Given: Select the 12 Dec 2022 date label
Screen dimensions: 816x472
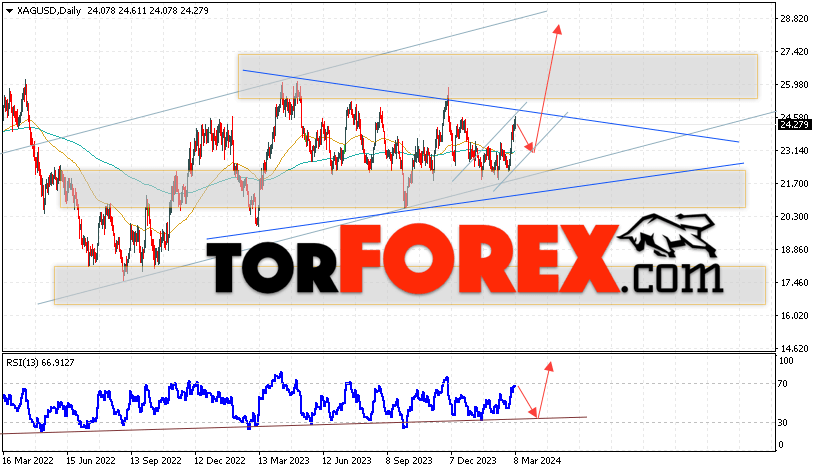Looking at the screenshot, I should tap(220, 461).
